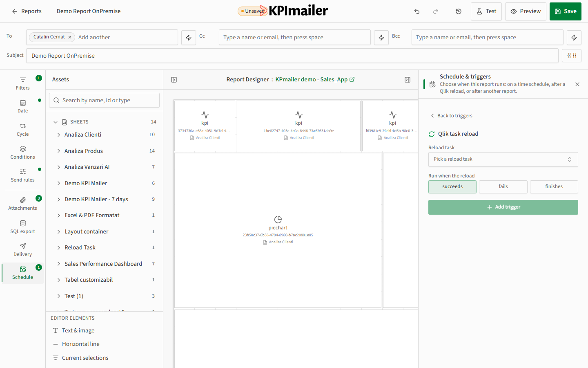Select 'succeeds' reload condition
This screenshot has height=368, width=588.
(452, 187)
